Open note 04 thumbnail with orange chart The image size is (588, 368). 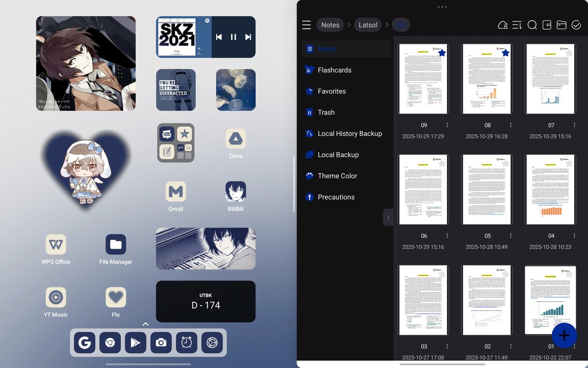pyautogui.click(x=551, y=189)
